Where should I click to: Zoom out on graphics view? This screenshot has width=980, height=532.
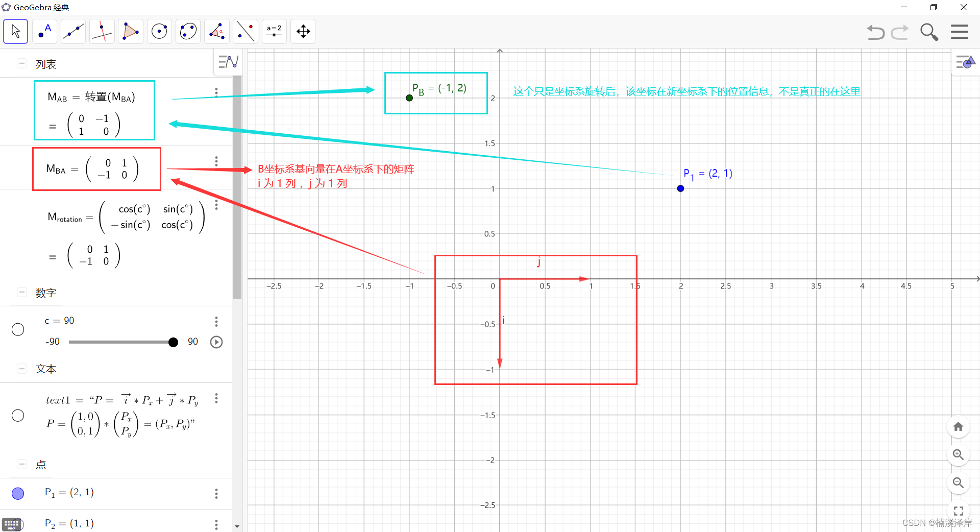click(958, 482)
